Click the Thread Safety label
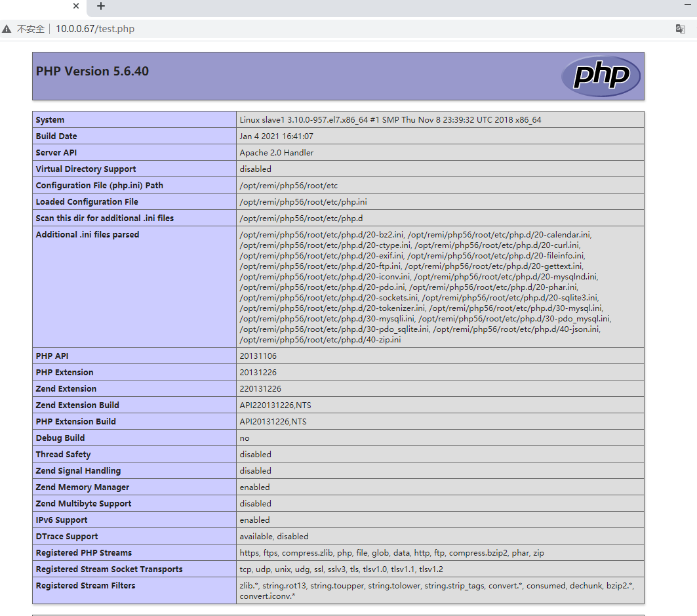This screenshot has width=697, height=616. click(x=63, y=455)
